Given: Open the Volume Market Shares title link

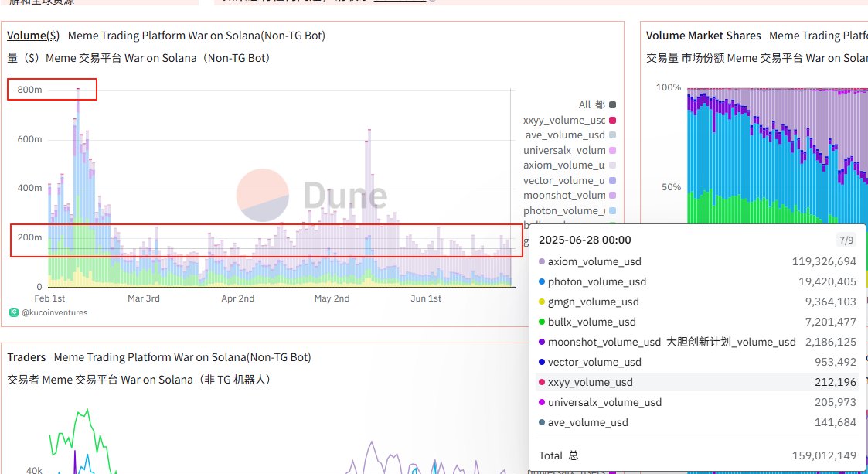Looking at the screenshot, I should (x=703, y=36).
